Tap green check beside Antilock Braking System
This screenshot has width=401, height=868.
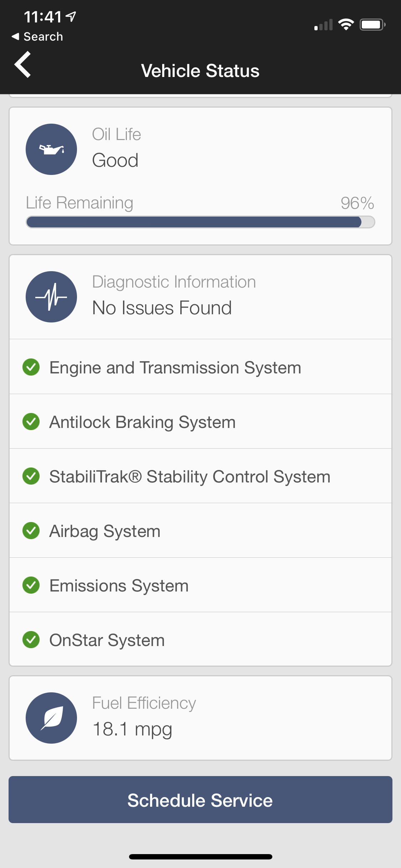pos(31,422)
